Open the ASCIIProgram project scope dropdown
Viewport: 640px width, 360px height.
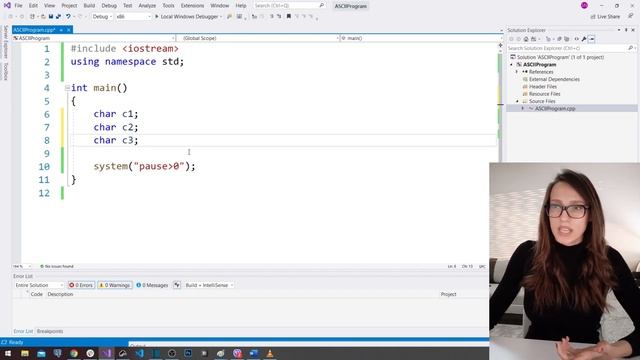click(x=94, y=38)
